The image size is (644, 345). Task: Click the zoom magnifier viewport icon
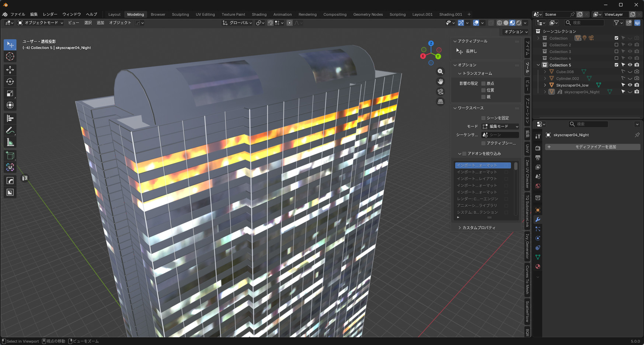[x=440, y=71]
